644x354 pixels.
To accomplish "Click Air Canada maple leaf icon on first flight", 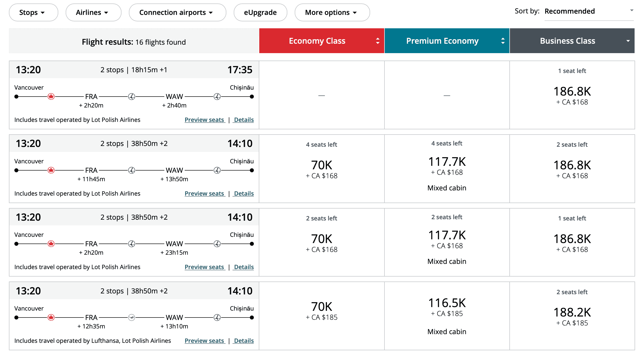I will (51, 97).
